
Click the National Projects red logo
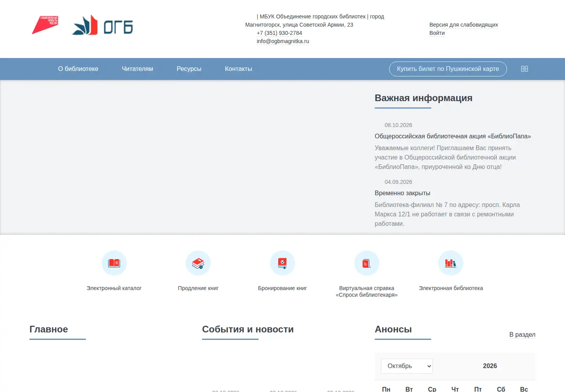tap(45, 25)
